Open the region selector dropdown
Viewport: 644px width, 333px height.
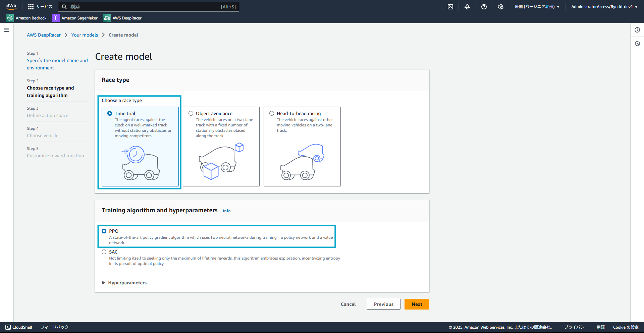[537, 7]
